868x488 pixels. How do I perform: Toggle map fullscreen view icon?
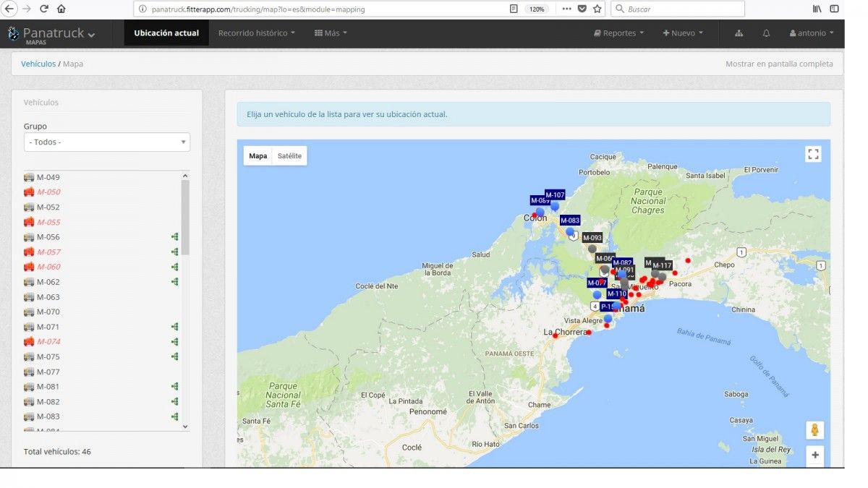[x=813, y=154]
